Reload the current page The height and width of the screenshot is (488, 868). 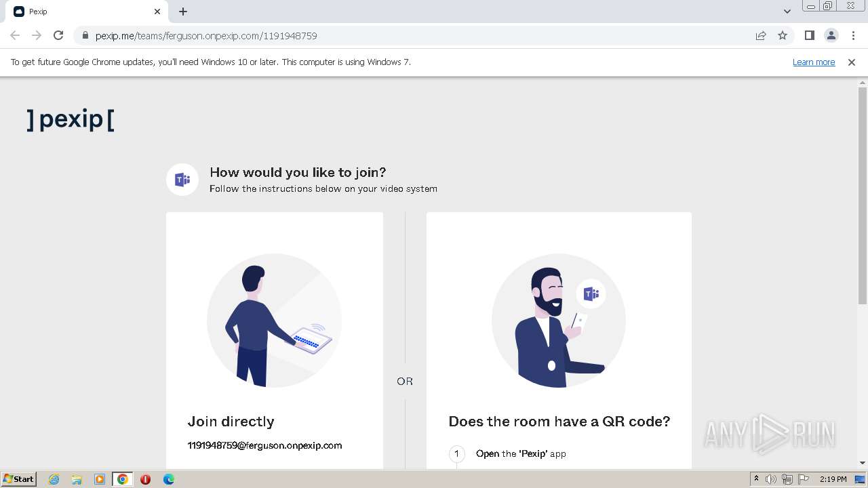point(58,35)
